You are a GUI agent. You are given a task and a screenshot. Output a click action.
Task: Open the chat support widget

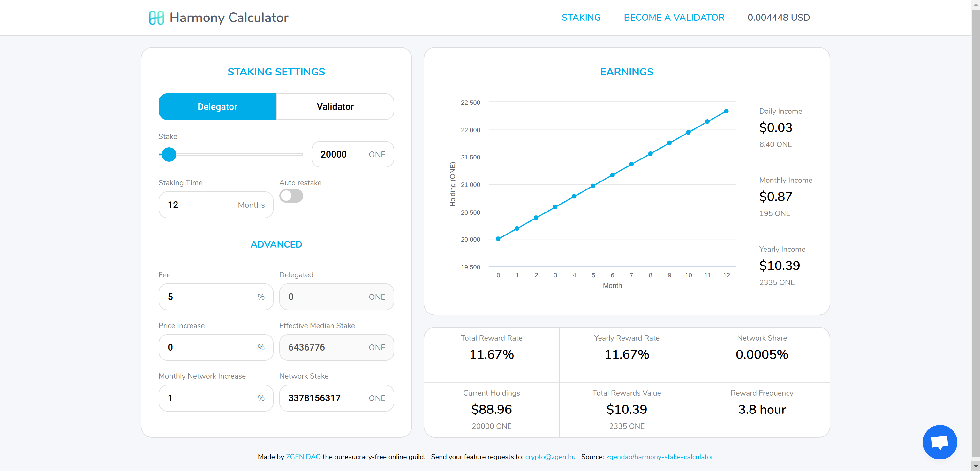click(x=940, y=442)
